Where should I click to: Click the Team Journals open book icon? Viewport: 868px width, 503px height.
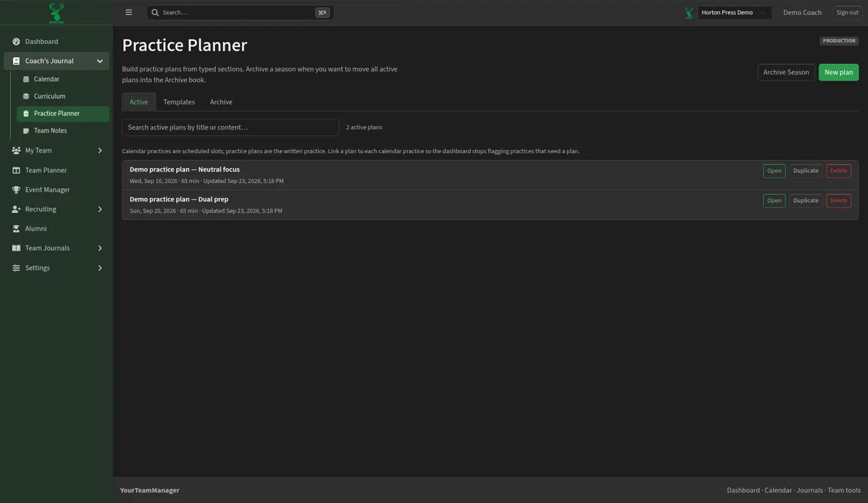(16, 248)
